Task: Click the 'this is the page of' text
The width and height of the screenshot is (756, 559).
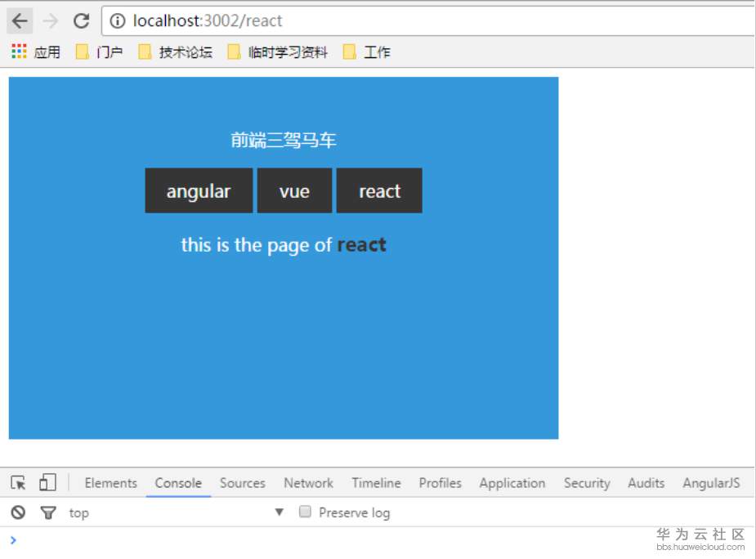Action: coord(257,245)
